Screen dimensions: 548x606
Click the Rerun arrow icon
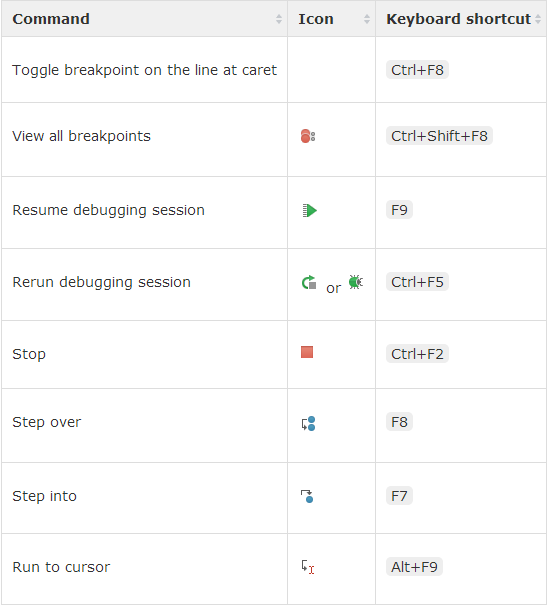[x=309, y=283]
